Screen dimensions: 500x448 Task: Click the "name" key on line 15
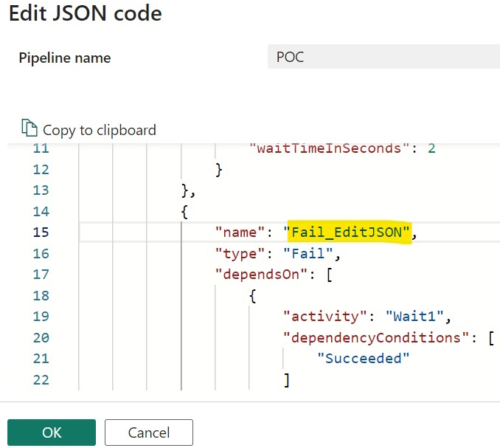[x=240, y=232]
